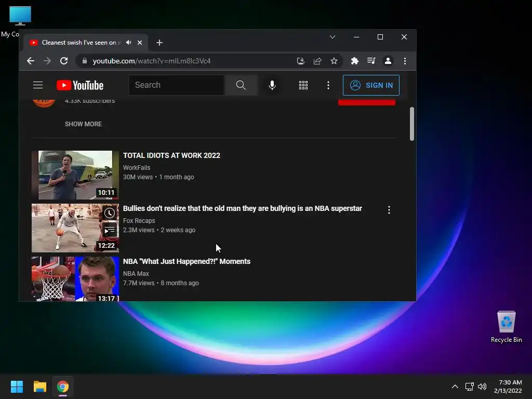Click the YouTube search box
Viewport: 532px width, 399px height.
pyautogui.click(x=177, y=85)
